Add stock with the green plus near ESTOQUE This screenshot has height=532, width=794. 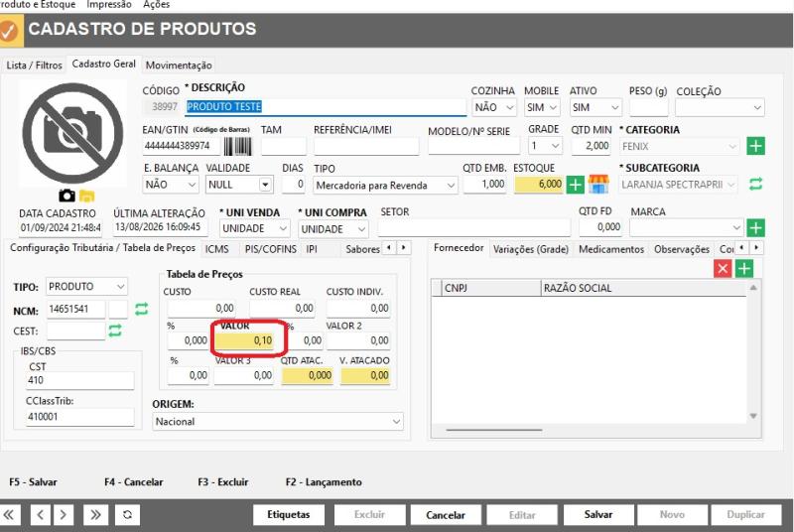pos(575,185)
